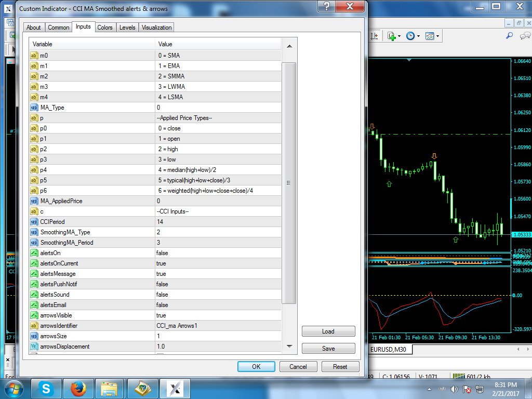Click the boolean icon beside arrowsVisible
Viewport: 532px width, 399px height.
click(x=34, y=315)
